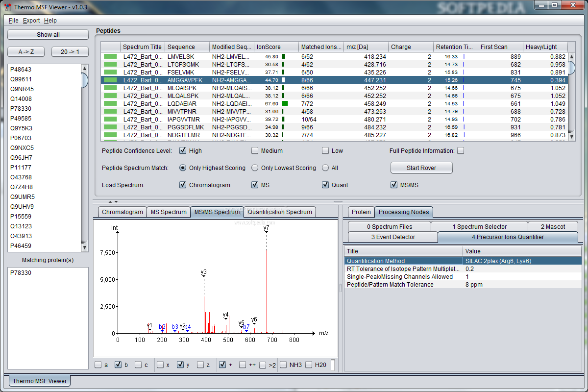Image resolution: width=588 pixels, height=392 pixels.
Task: Click the Thermo MSF Viewer bottom tab
Action: 40,381
